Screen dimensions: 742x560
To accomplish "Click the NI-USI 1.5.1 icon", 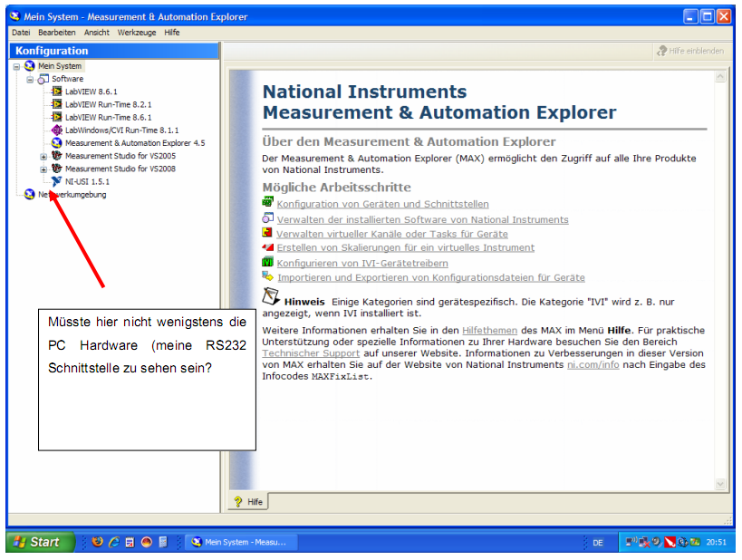I will pyautogui.click(x=57, y=181).
